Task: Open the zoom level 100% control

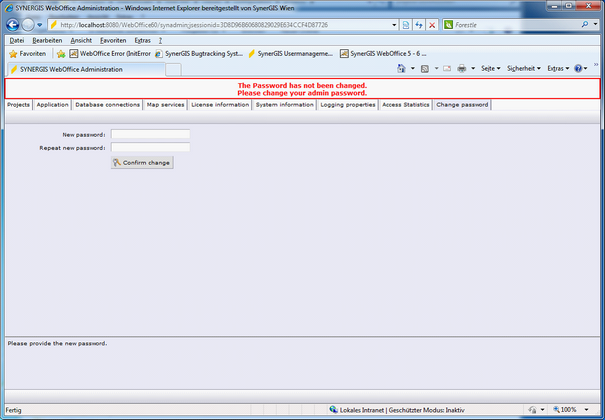Action: click(564, 410)
